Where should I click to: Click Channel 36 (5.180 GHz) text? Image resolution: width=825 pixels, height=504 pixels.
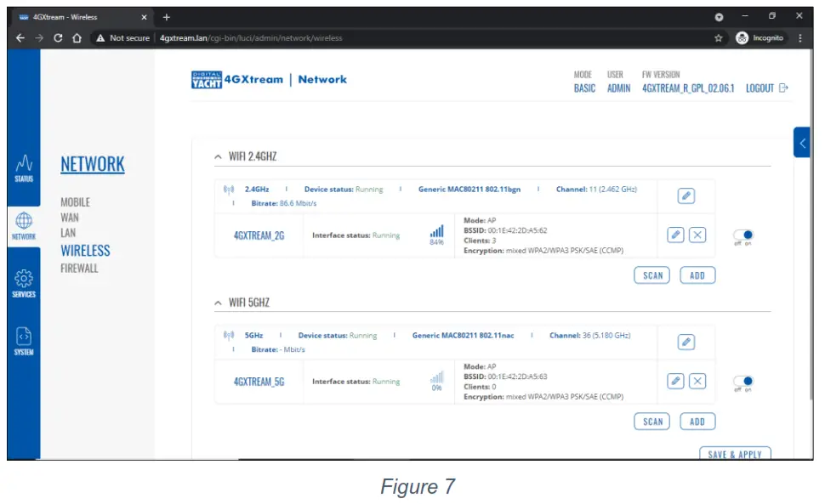589,336
